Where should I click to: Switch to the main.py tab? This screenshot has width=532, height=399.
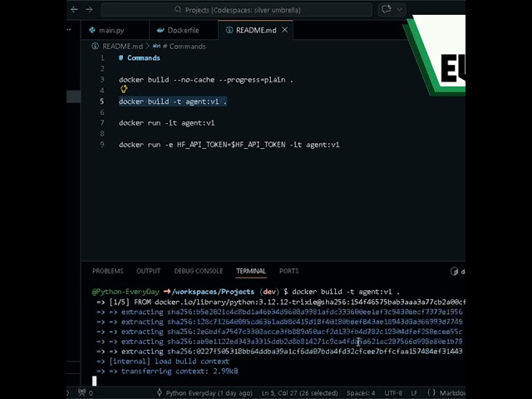(115, 30)
